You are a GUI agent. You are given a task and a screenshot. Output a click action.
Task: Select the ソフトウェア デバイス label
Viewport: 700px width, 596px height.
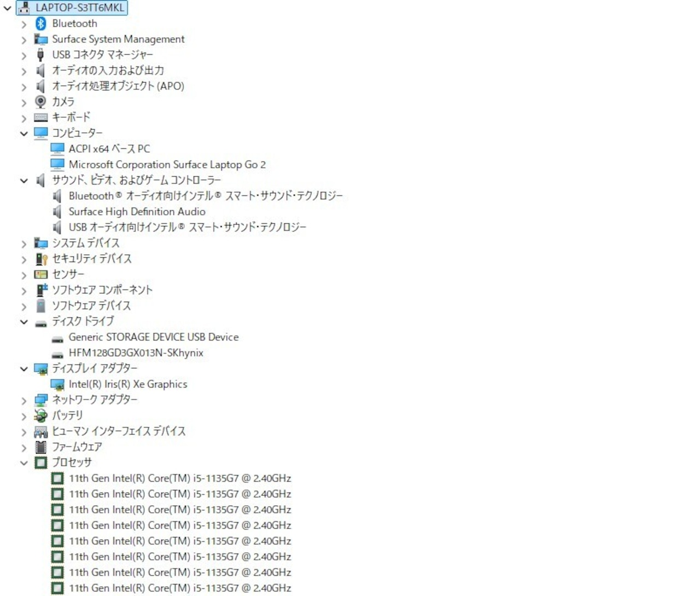pos(91,305)
